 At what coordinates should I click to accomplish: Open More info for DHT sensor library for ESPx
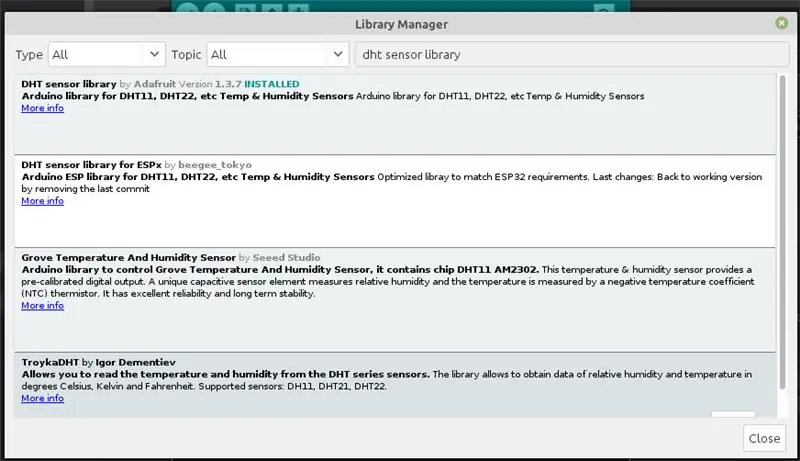coord(42,201)
